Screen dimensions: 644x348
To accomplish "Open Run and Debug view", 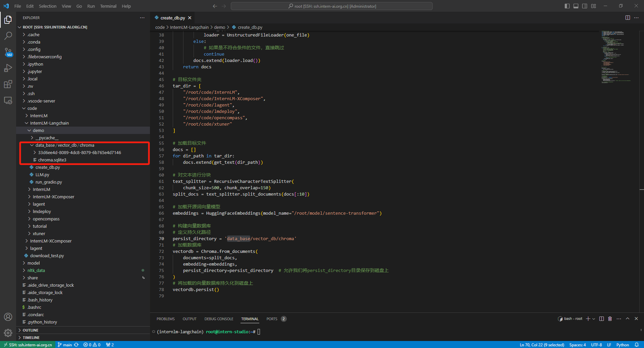I will (x=8, y=68).
